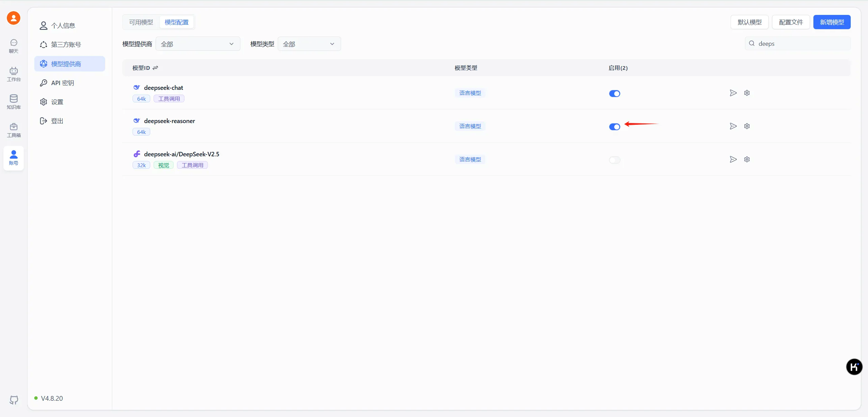This screenshot has height=417, width=868.
Task: Open the Chat (聊天) sidebar section
Action: [x=14, y=46]
